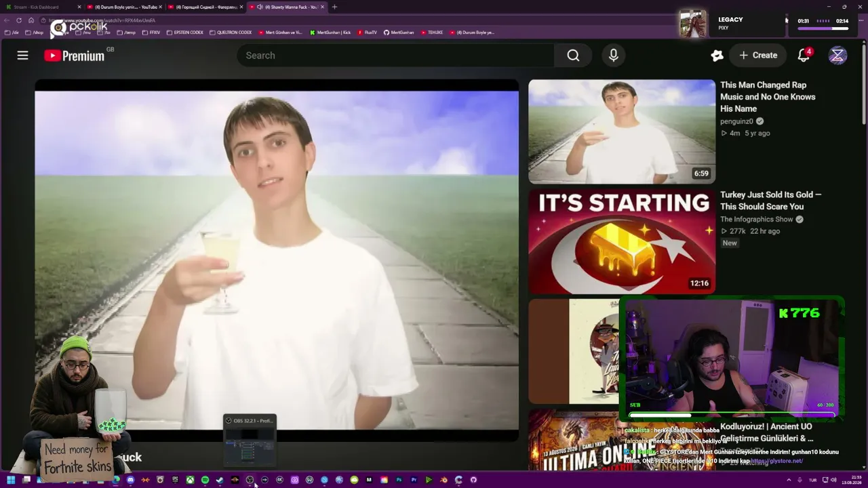This screenshot has width=868, height=488.
Task: Open the QUELTRON CODEX bookmark folder
Action: (231, 33)
